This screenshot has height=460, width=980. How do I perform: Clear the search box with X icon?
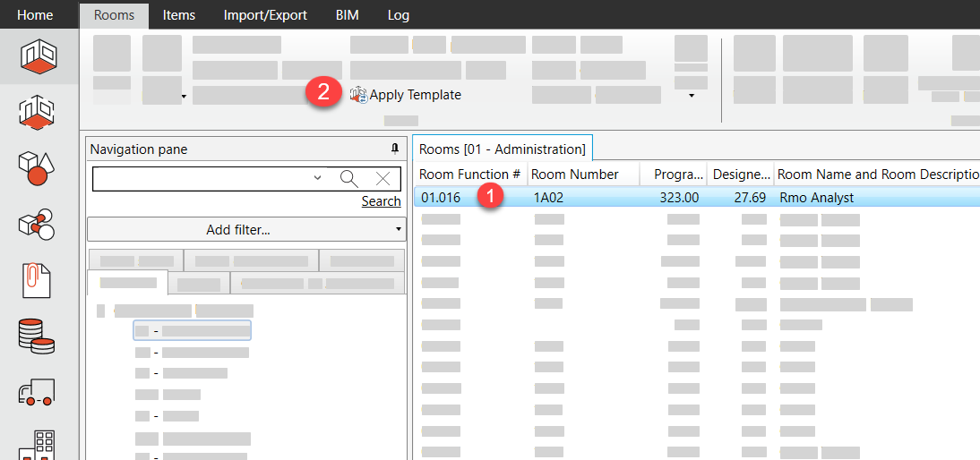(x=383, y=178)
